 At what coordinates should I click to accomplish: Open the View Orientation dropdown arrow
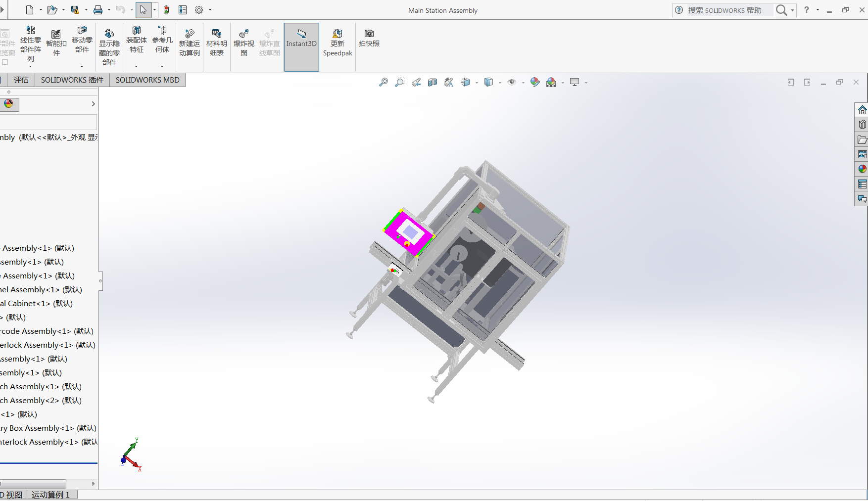coord(477,83)
